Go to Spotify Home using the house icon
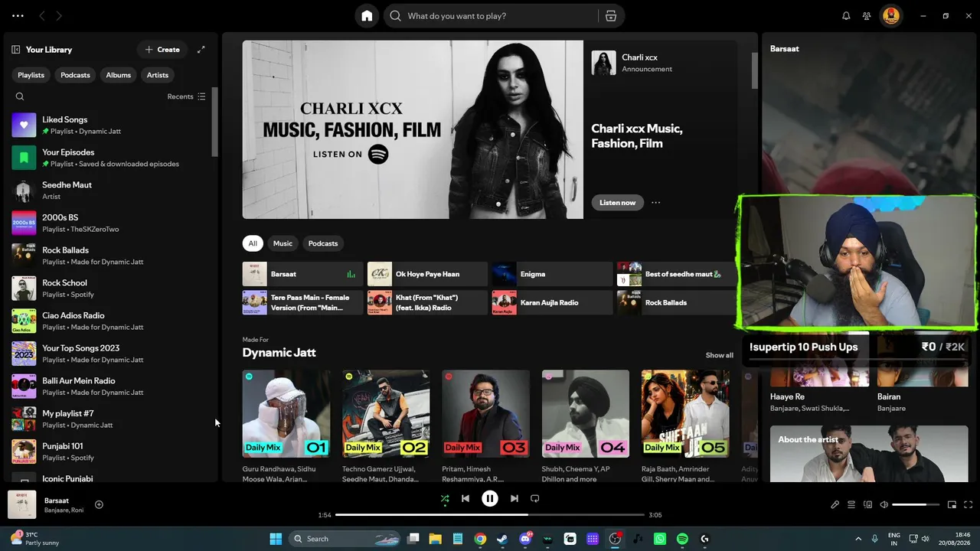 (367, 16)
